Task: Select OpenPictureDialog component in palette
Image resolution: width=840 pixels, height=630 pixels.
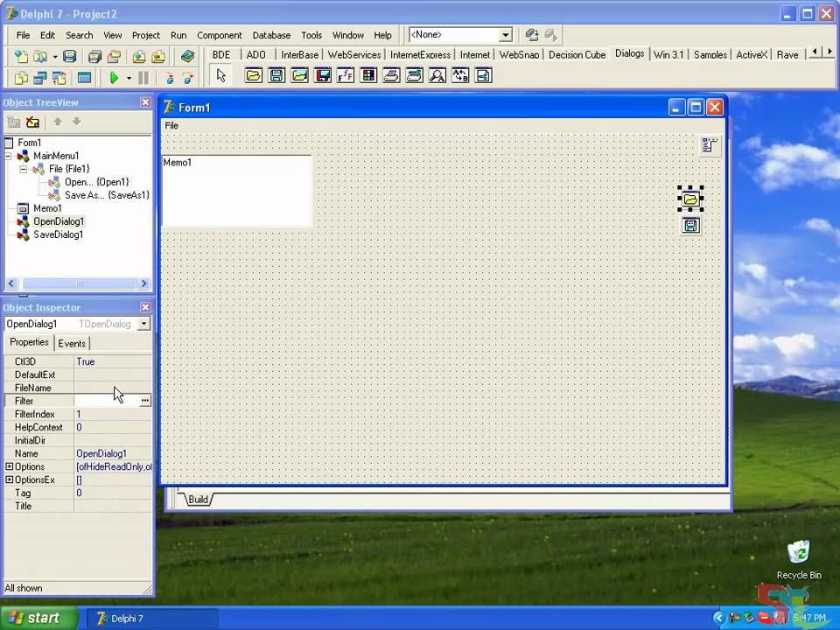Action: point(299,75)
